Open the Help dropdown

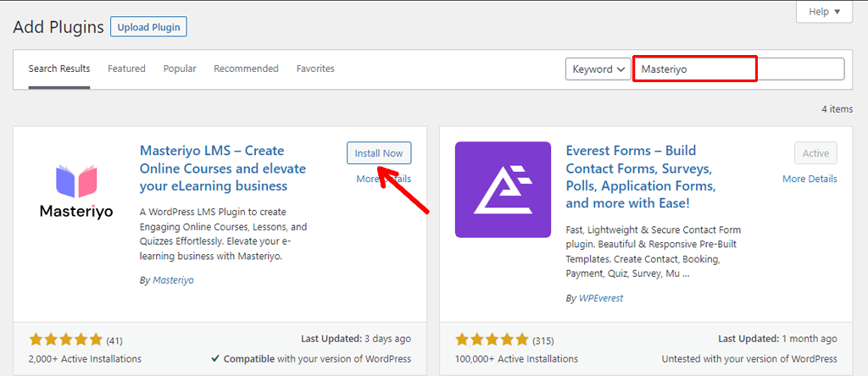823,12
